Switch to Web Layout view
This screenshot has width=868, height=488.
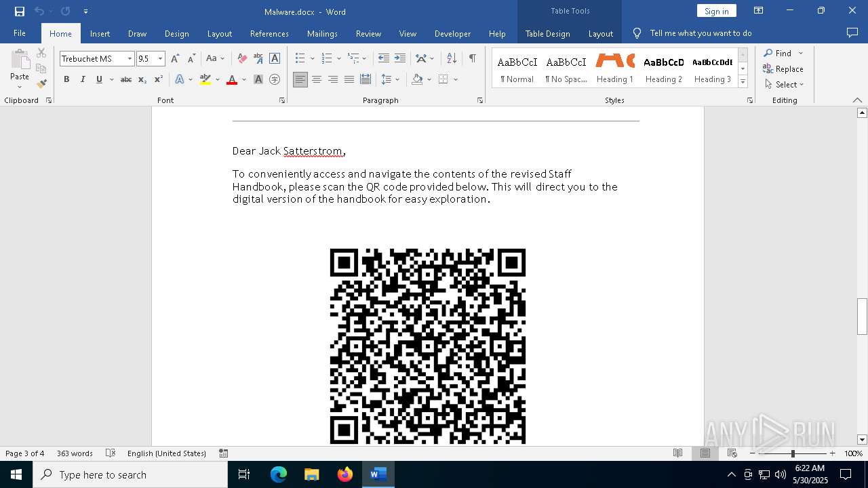coord(732,453)
